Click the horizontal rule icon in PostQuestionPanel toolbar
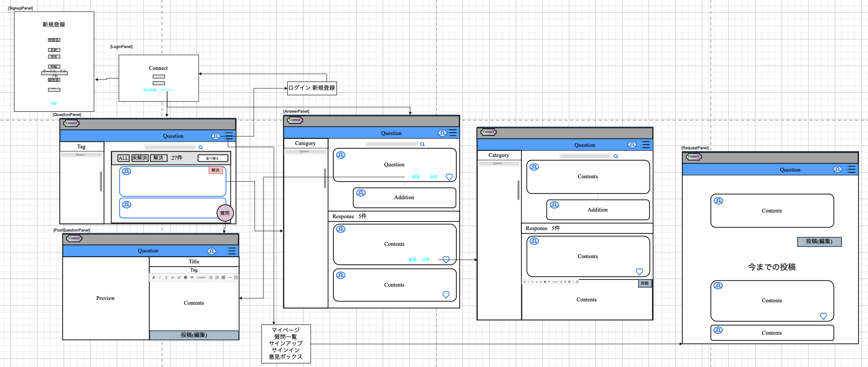Image resolution: width=868 pixels, height=367 pixels. click(230, 278)
